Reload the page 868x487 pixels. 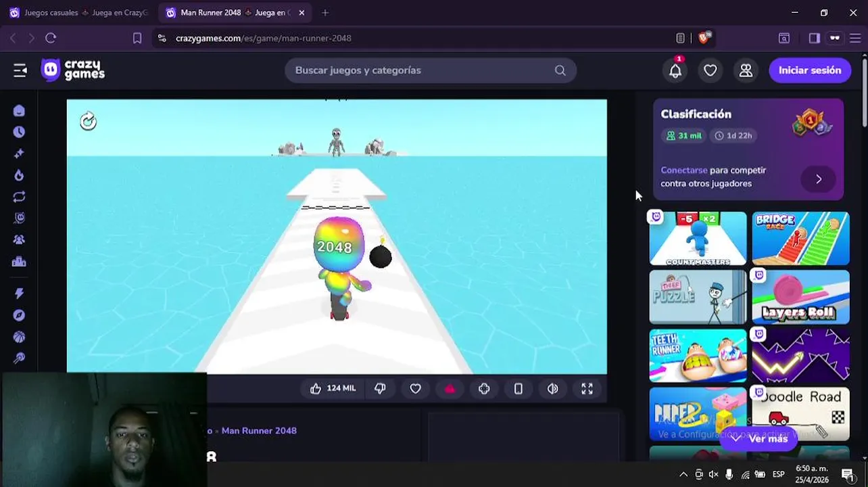click(51, 38)
